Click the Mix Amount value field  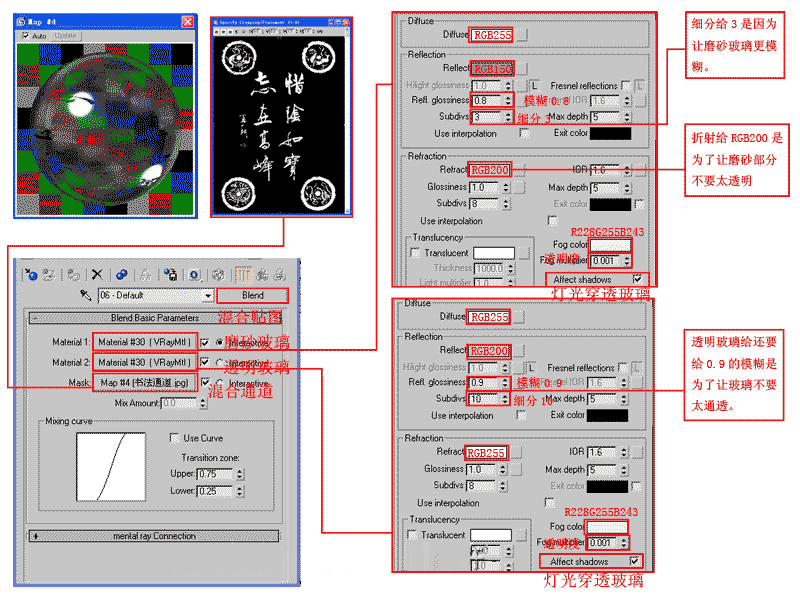pos(180,403)
